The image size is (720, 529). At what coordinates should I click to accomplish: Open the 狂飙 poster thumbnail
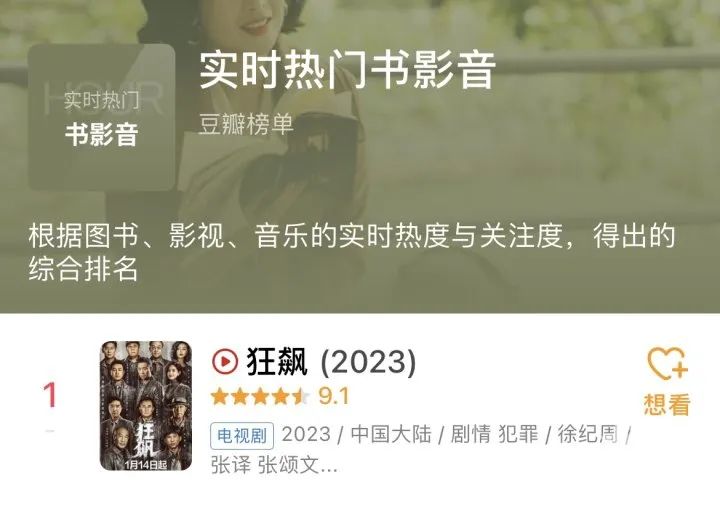[146, 405]
